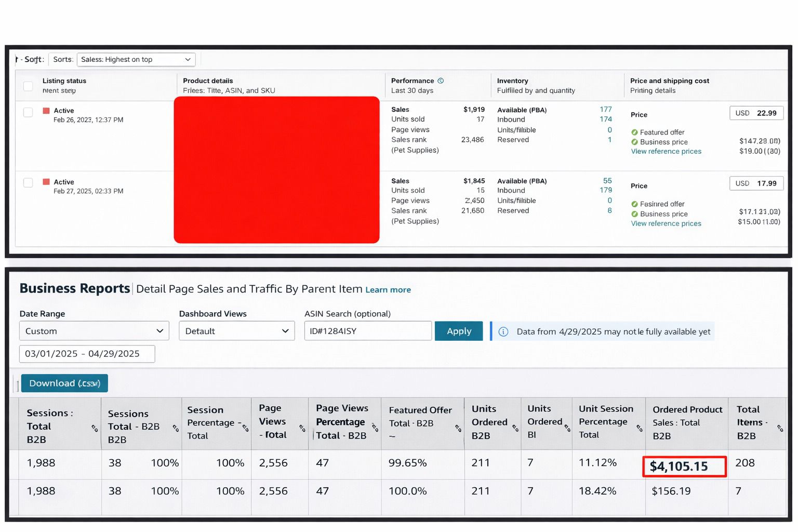Click the info icon beside the data availability notice
This screenshot has width=798, height=532.
pos(503,331)
